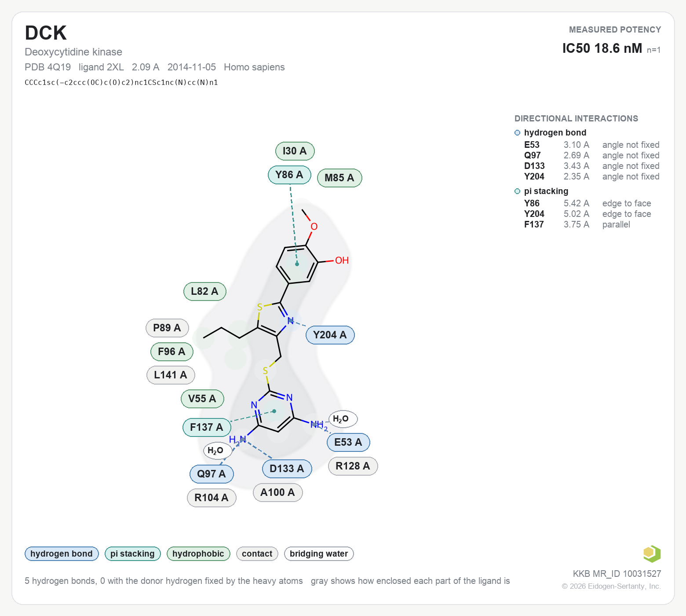Click the R104 A residue label
Screen dimensions: 686x616
click(x=212, y=498)
